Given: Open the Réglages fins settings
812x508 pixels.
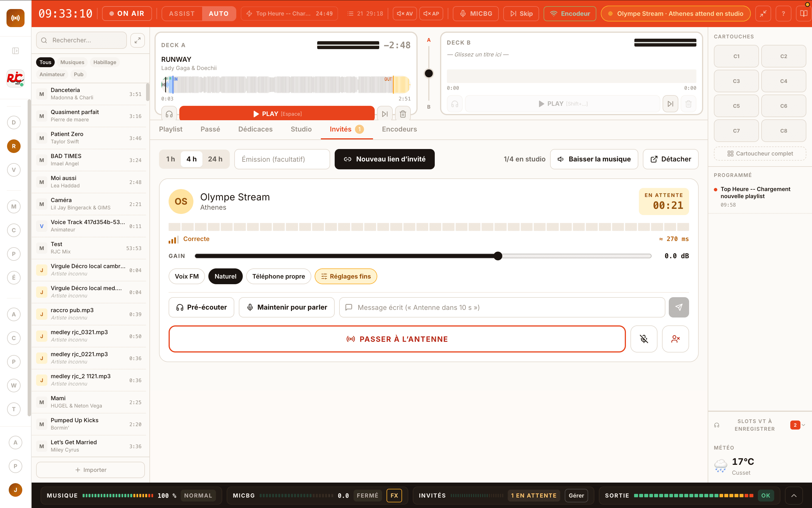Looking at the screenshot, I should tap(346, 276).
